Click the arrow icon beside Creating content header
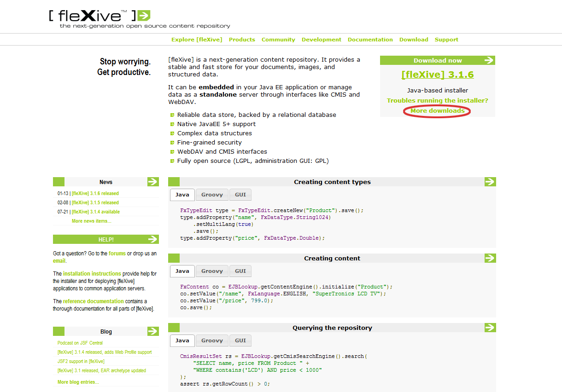 490,258
